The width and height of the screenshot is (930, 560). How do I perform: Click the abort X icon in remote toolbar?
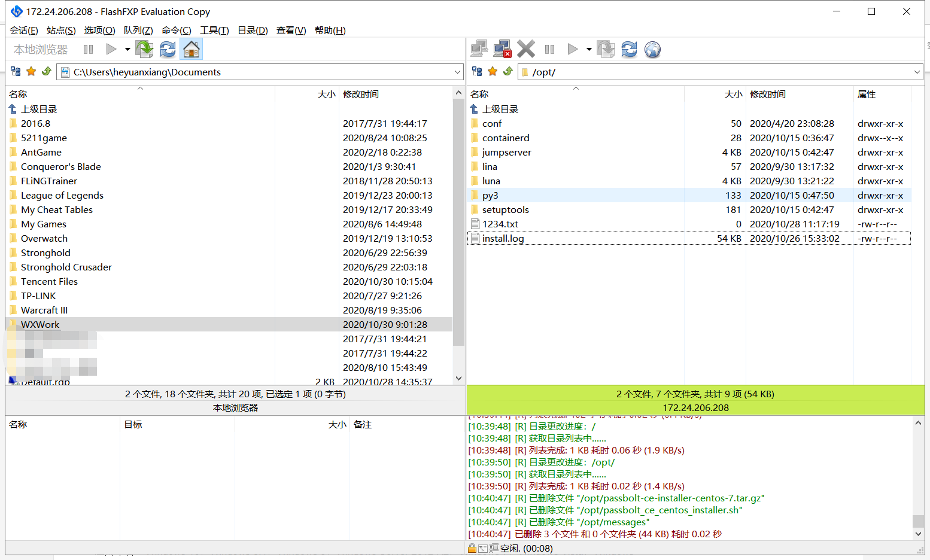[526, 49]
